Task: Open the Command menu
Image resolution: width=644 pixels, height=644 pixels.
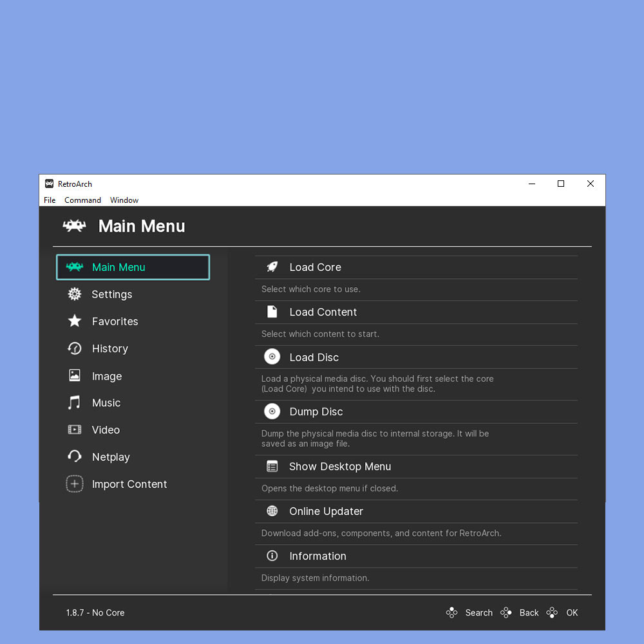Action: [x=82, y=200]
